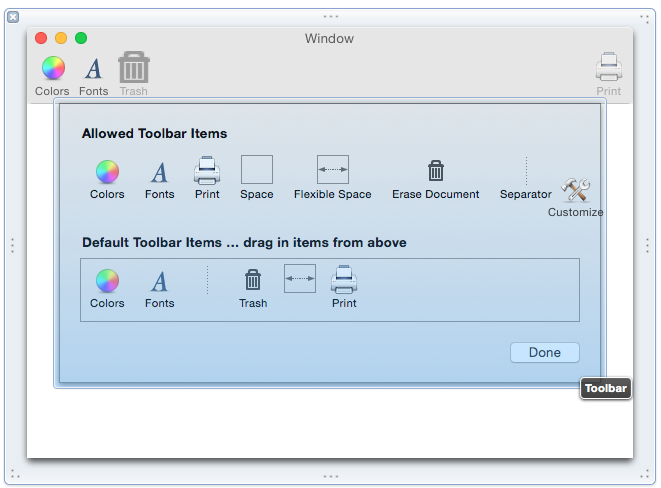Click the Toolbar tooltip label

coord(606,388)
